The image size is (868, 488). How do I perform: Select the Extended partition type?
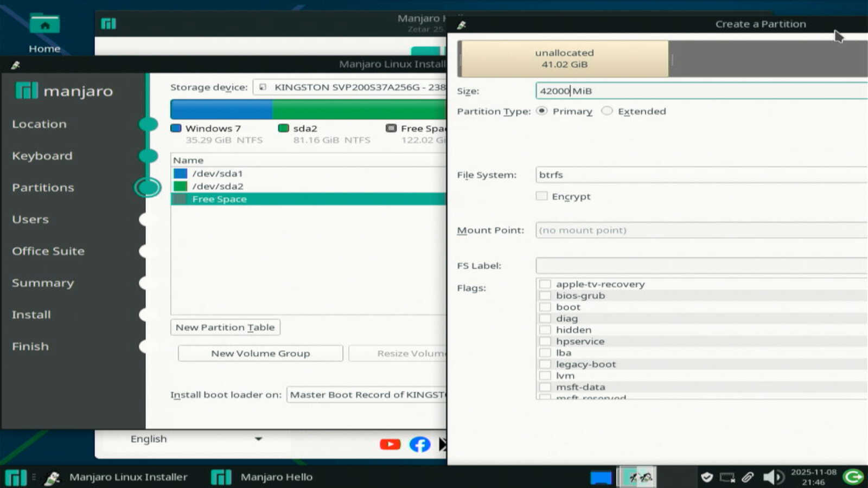click(607, 111)
